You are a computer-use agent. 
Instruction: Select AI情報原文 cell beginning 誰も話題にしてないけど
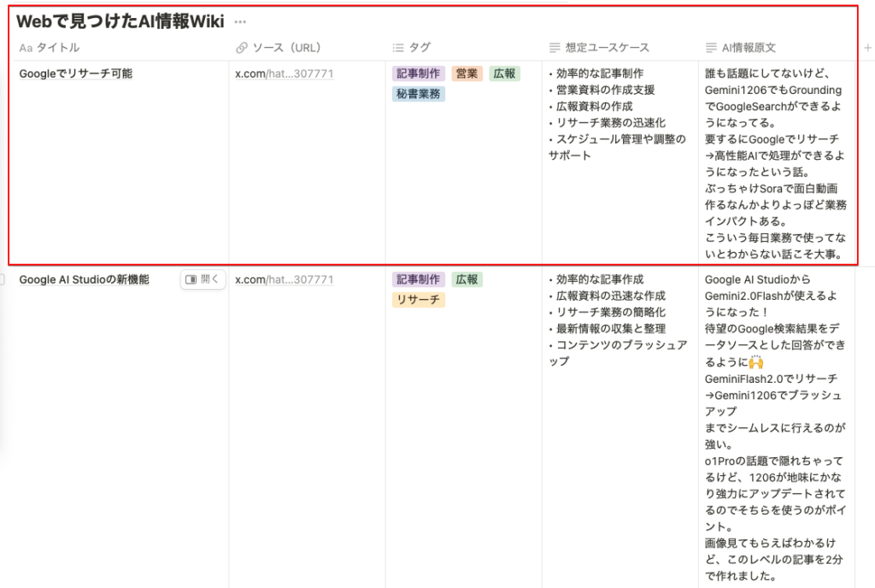click(777, 162)
